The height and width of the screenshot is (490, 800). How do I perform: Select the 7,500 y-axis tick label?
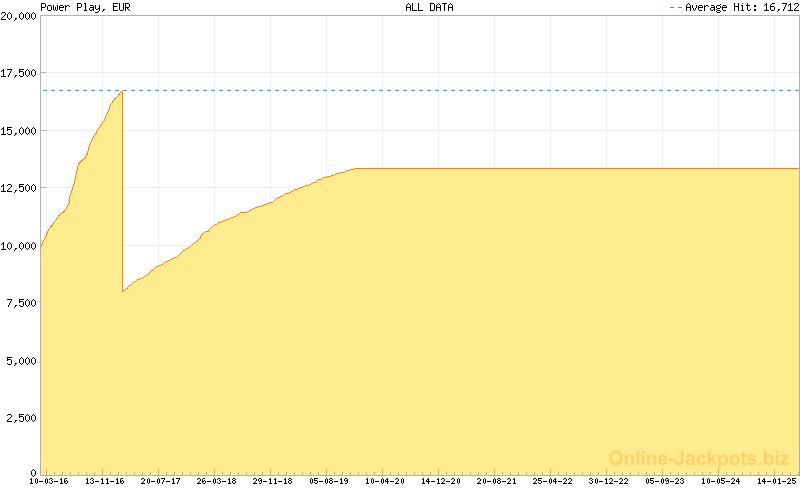[x=21, y=303]
